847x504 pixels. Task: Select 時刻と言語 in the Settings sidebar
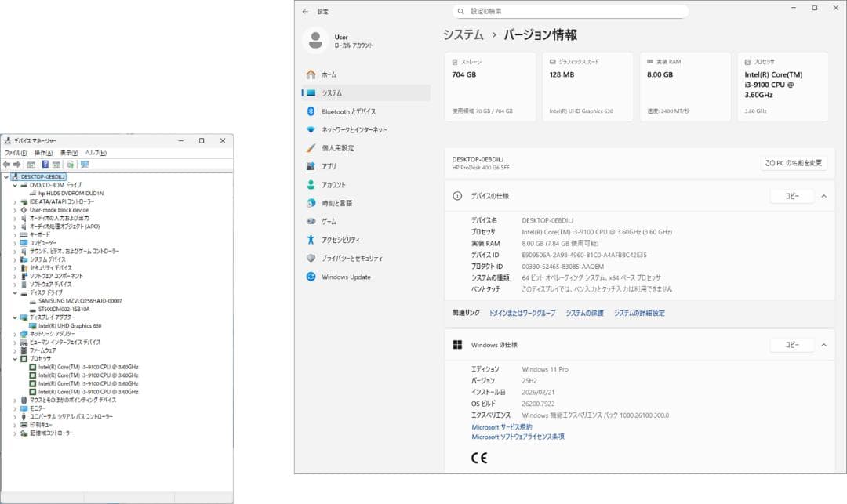(365, 203)
